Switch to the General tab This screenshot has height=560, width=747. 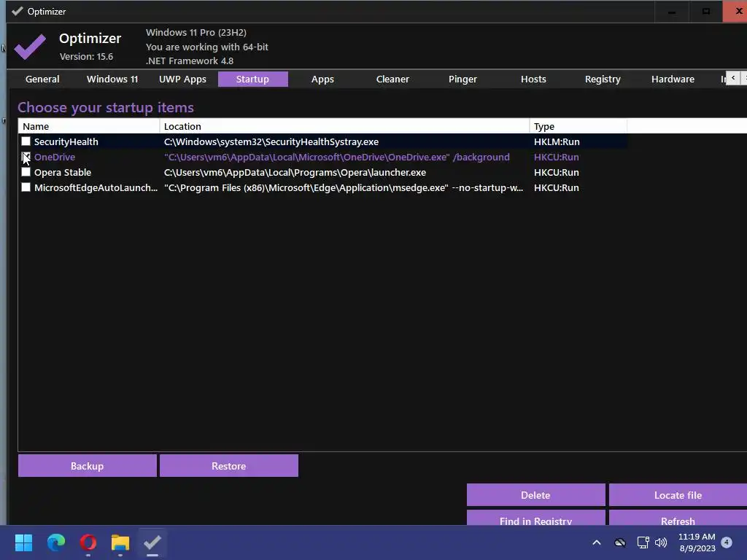(x=42, y=79)
